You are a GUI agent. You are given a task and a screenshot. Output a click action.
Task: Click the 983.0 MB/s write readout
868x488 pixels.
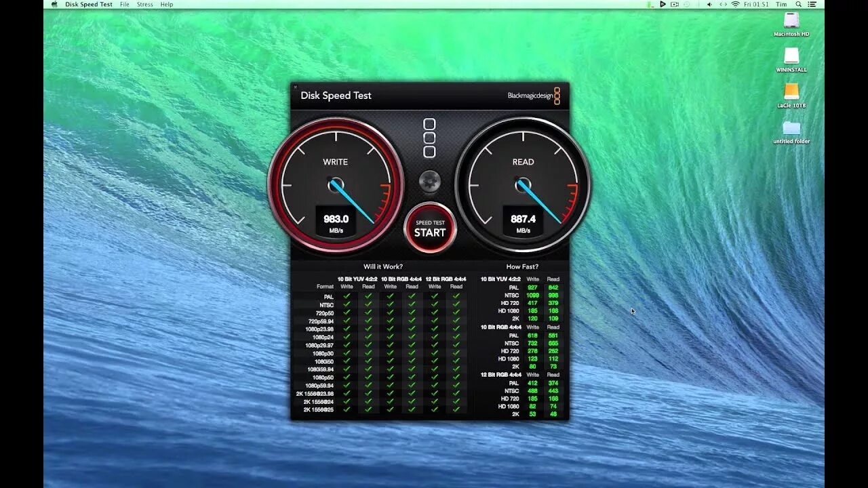coord(336,222)
